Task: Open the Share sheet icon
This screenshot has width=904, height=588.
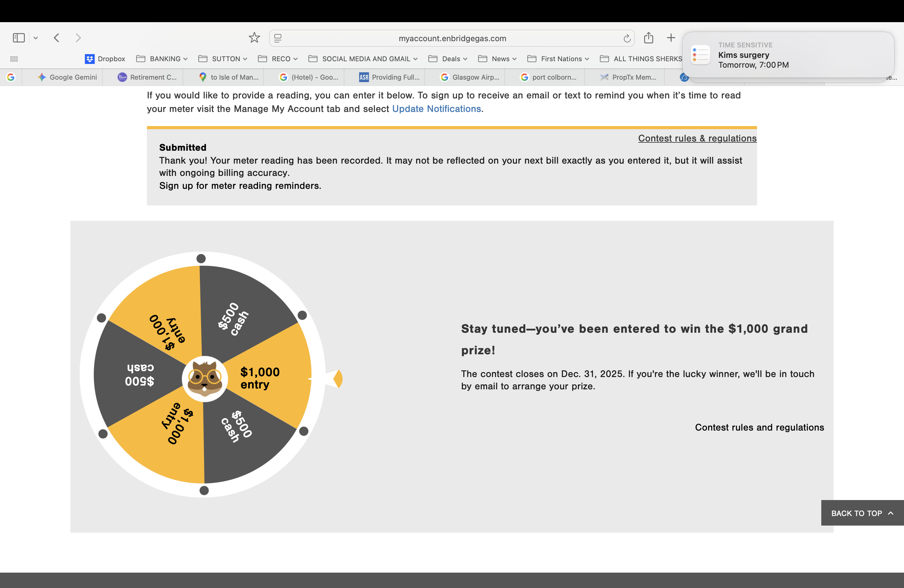Action: coord(648,38)
